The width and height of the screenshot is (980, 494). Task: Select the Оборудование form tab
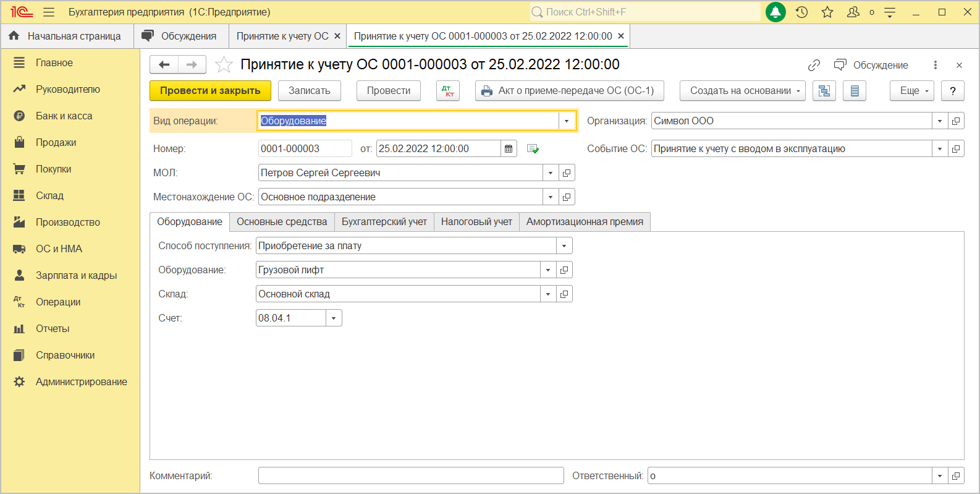(x=190, y=221)
